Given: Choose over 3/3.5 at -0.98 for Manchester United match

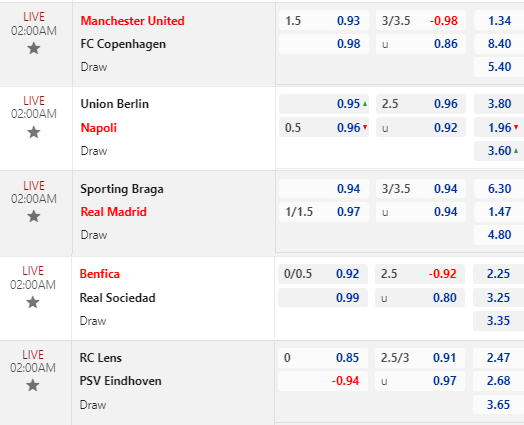Looking at the screenshot, I should 421,21.
